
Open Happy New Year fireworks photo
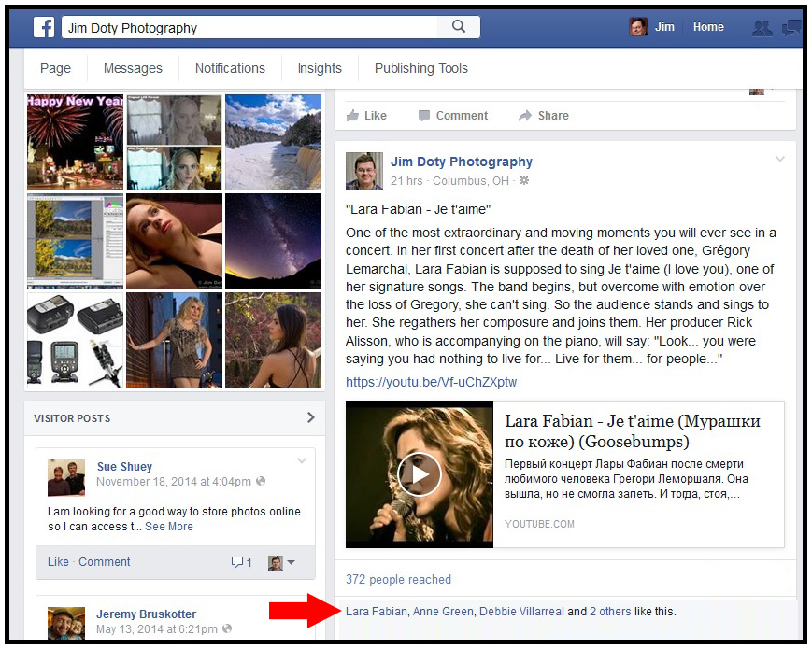point(75,142)
